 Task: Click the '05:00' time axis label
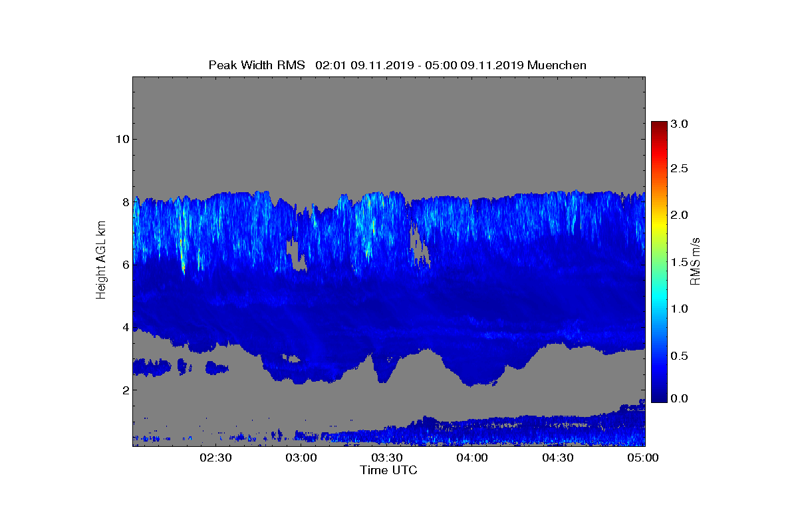pyautogui.click(x=644, y=458)
